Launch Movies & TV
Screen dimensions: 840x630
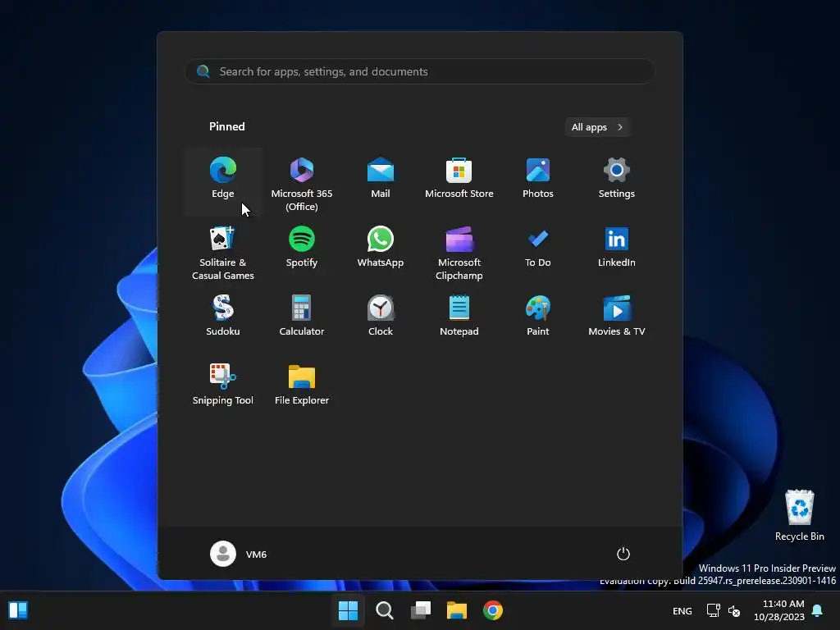tap(617, 318)
